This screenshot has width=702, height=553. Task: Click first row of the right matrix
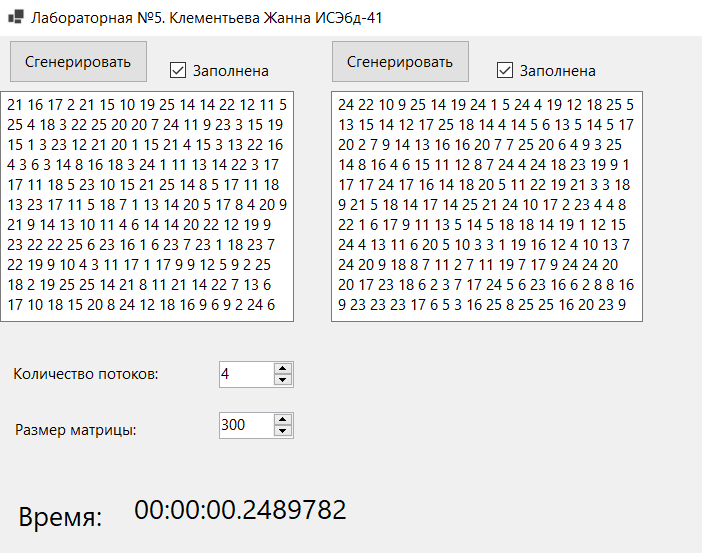click(x=485, y=104)
